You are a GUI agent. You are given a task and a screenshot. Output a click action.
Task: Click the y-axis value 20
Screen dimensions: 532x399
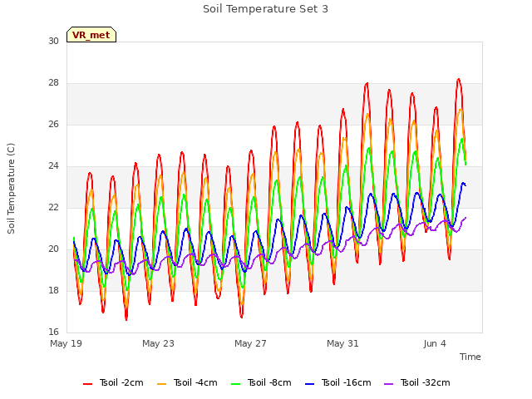(53, 249)
